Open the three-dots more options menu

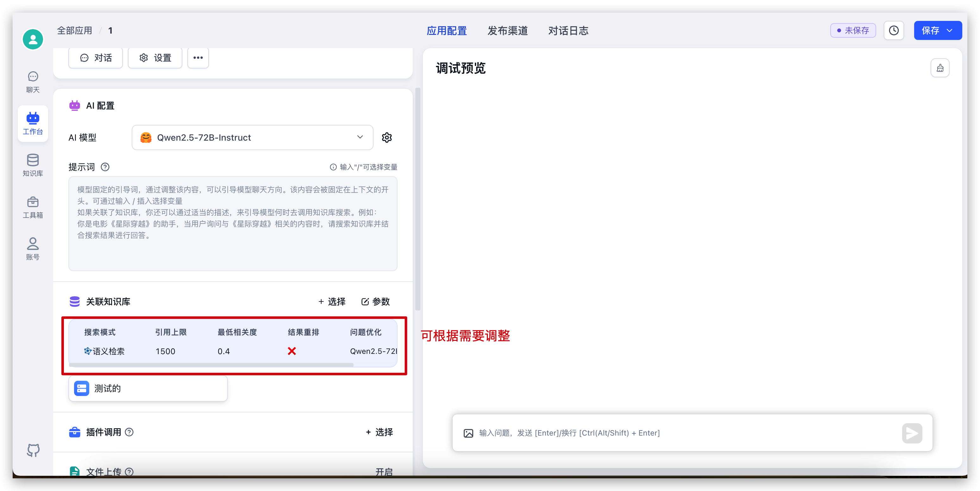(198, 58)
